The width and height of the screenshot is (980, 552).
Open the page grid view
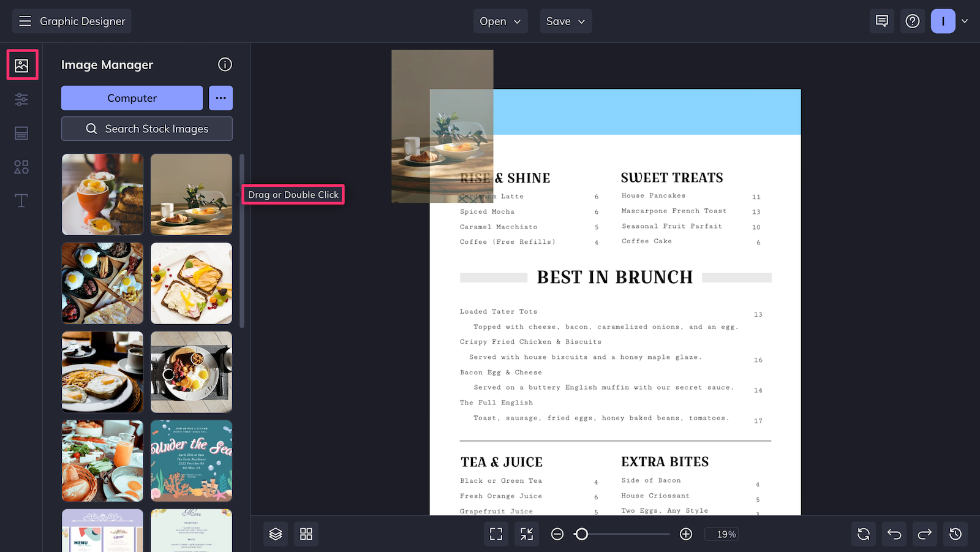click(x=306, y=534)
